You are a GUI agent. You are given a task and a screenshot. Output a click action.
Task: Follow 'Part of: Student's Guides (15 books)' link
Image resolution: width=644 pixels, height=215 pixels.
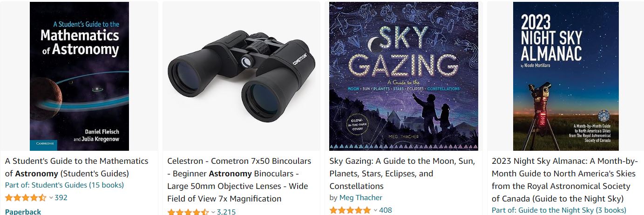(64, 185)
